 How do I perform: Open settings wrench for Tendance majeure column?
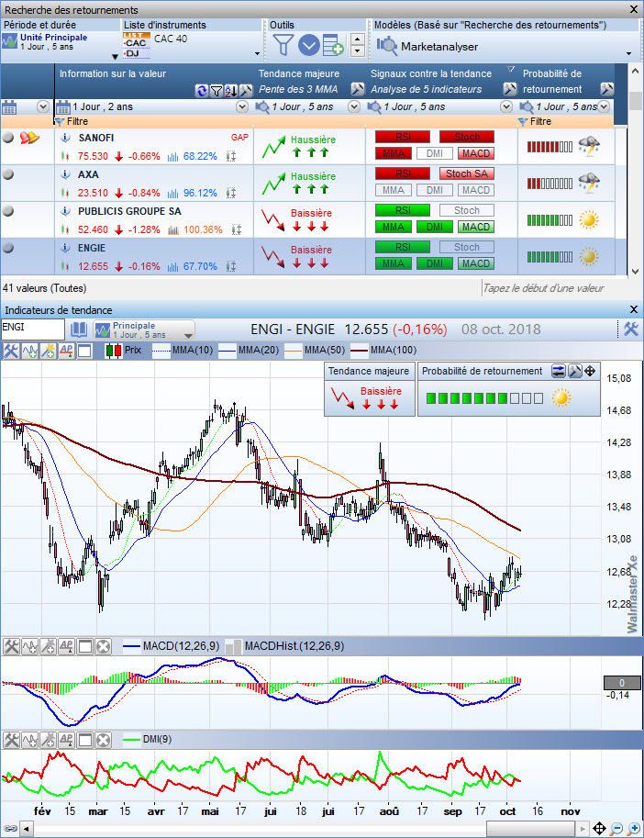(357, 89)
